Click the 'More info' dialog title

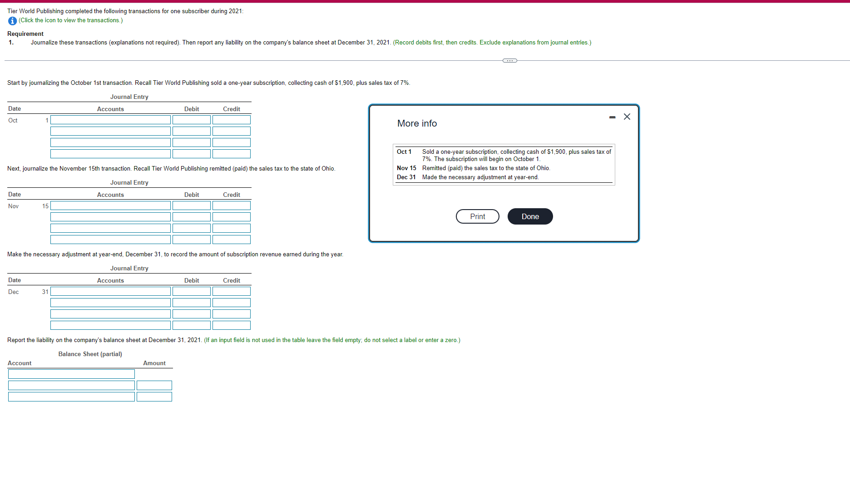coord(417,123)
